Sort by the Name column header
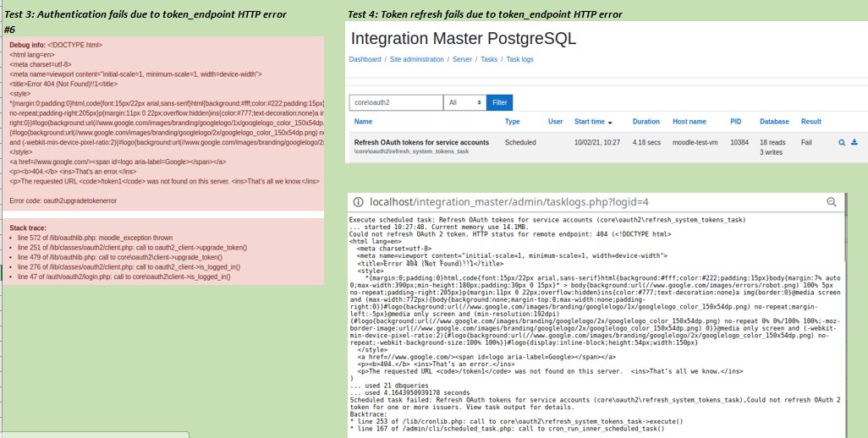Image resolution: width=868 pixels, height=438 pixels. (x=363, y=122)
